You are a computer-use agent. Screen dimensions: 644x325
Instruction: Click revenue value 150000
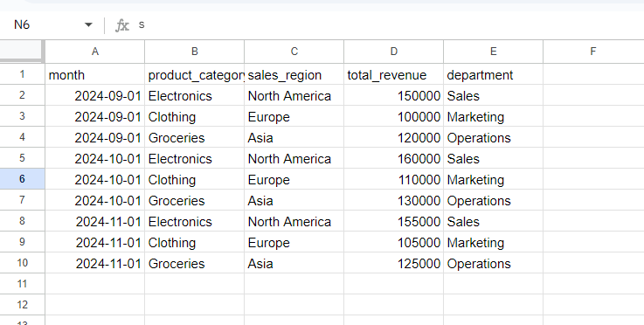[393, 96]
